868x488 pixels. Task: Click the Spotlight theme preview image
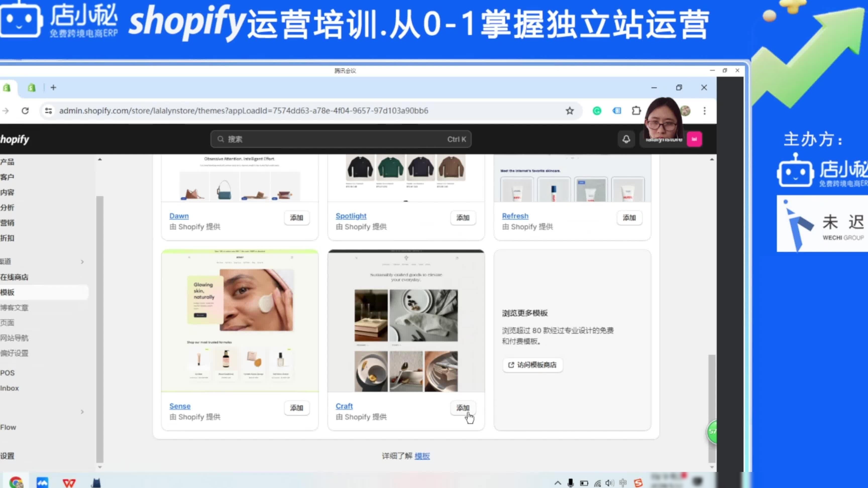(x=406, y=178)
